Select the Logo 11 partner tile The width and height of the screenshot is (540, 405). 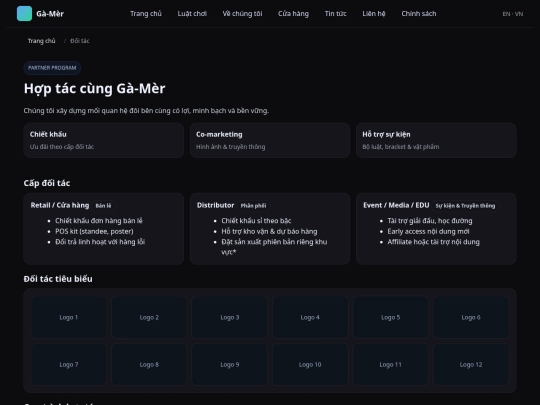coord(391,365)
